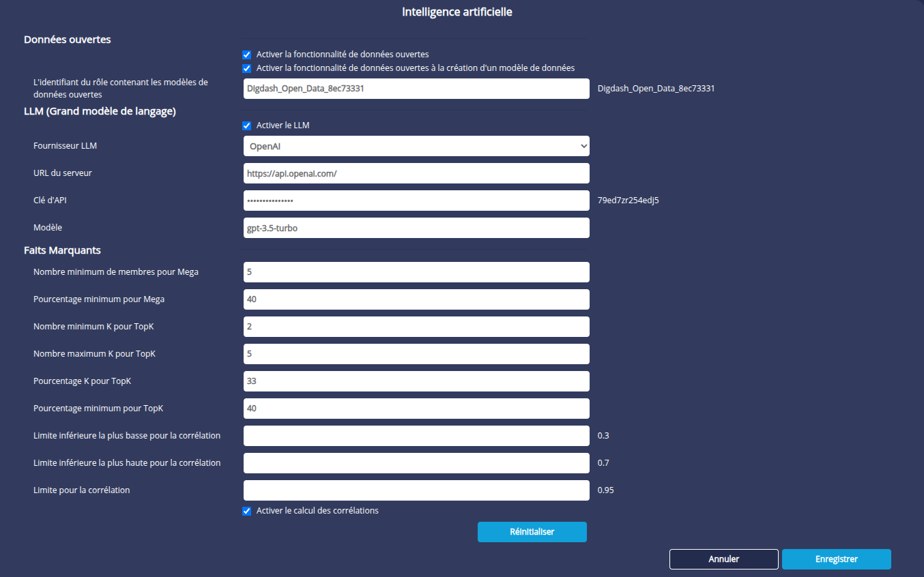Screen dimensions: 924x577
Task: Click the Réinitialiser button
Action: (532, 532)
